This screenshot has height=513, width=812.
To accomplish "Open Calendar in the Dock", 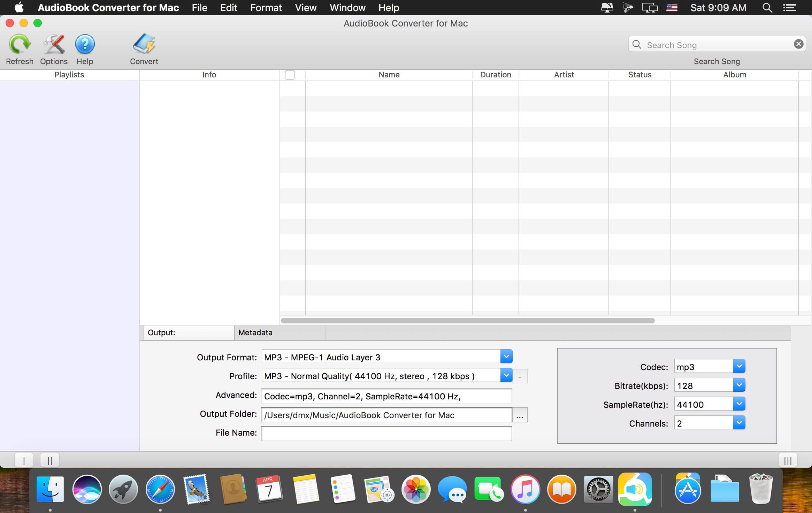I will (268, 489).
